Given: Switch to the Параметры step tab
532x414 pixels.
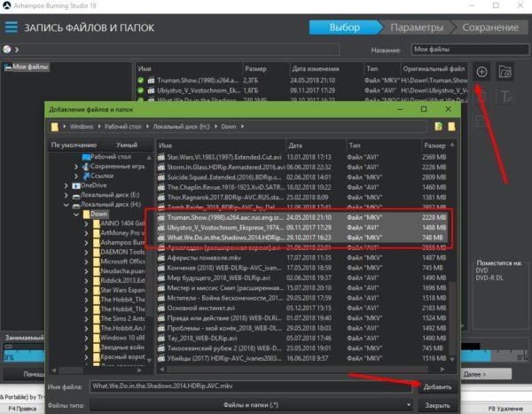Looking at the screenshot, I should [x=417, y=27].
